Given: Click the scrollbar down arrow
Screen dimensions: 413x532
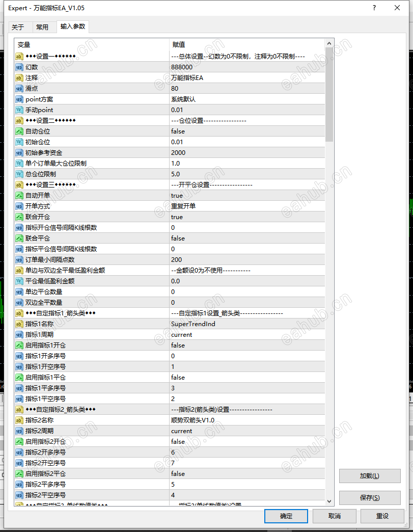Looking at the screenshot, I should pos(329,501).
